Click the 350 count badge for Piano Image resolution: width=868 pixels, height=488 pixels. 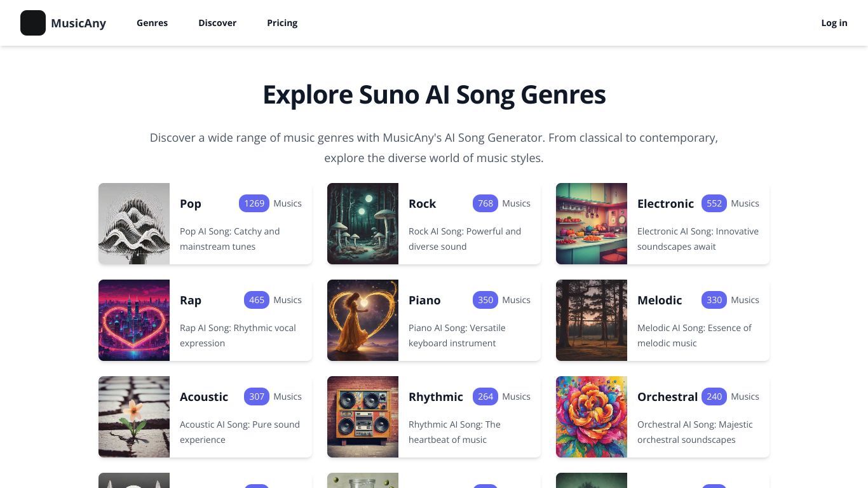[x=485, y=300]
